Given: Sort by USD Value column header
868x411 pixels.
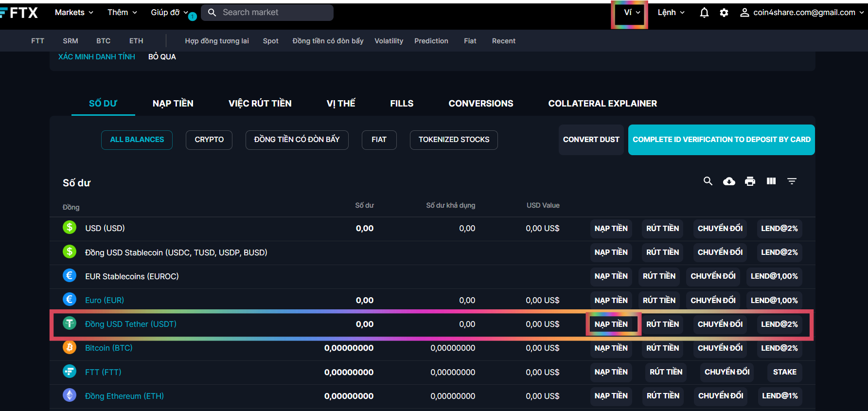Looking at the screenshot, I should pyautogui.click(x=543, y=205).
